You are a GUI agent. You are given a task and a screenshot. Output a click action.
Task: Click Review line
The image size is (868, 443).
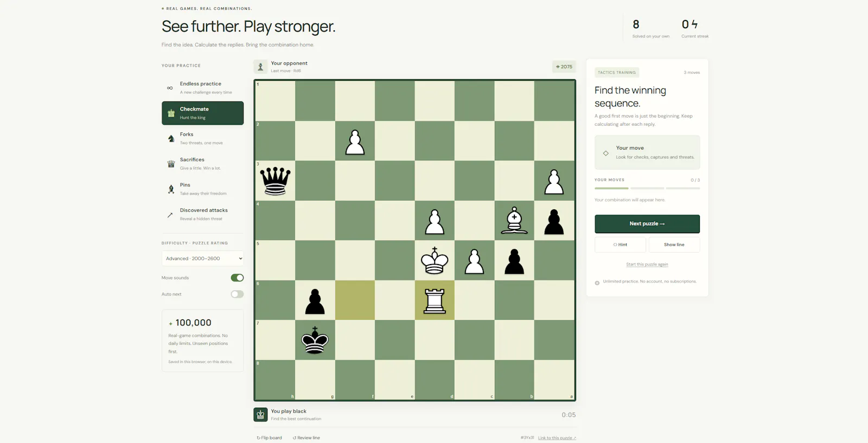point(307,438)
